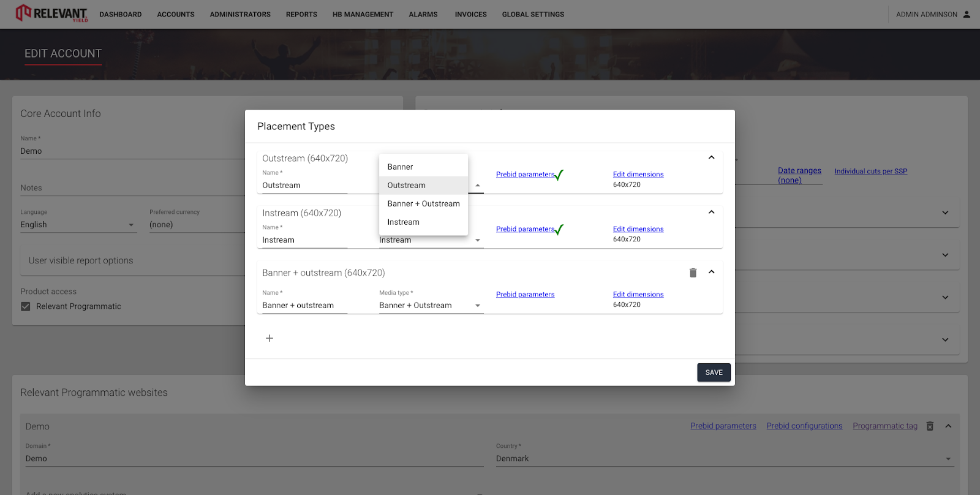Click the Name field containing Banner + outstream
The width and height of the screenshot is (980, 495).
305,305
